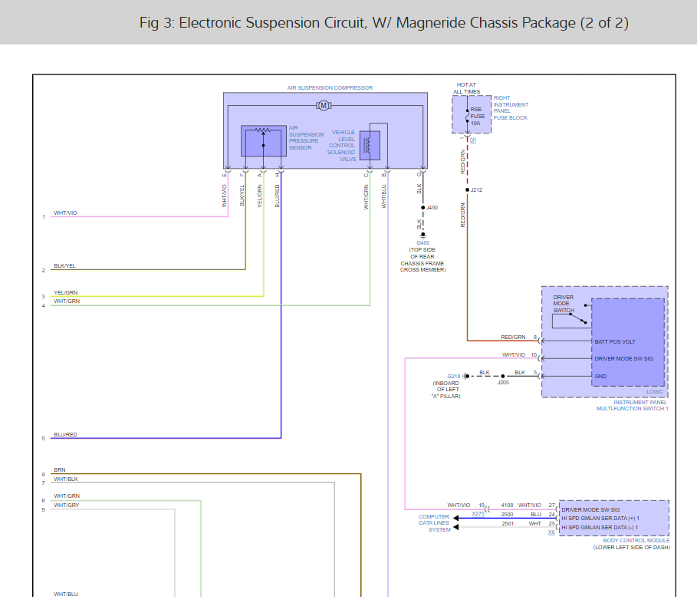Click the J205 splice dot

pos(503,376)
